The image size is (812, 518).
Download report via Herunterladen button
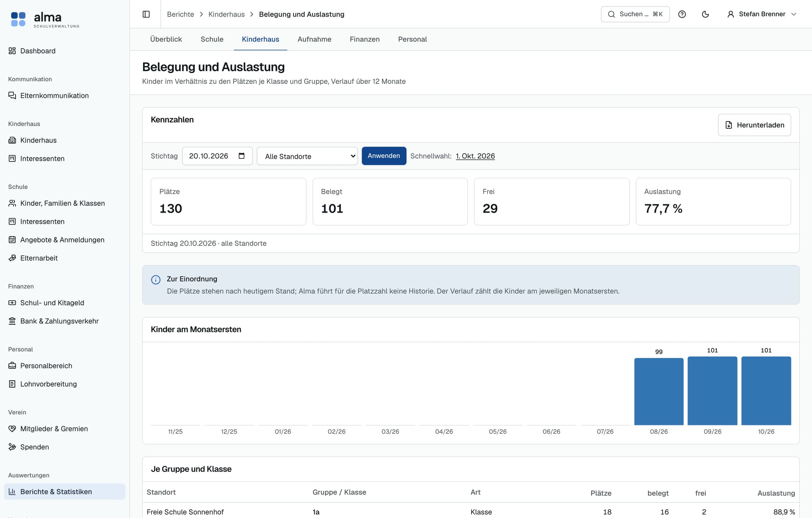(x=754, y=125)
